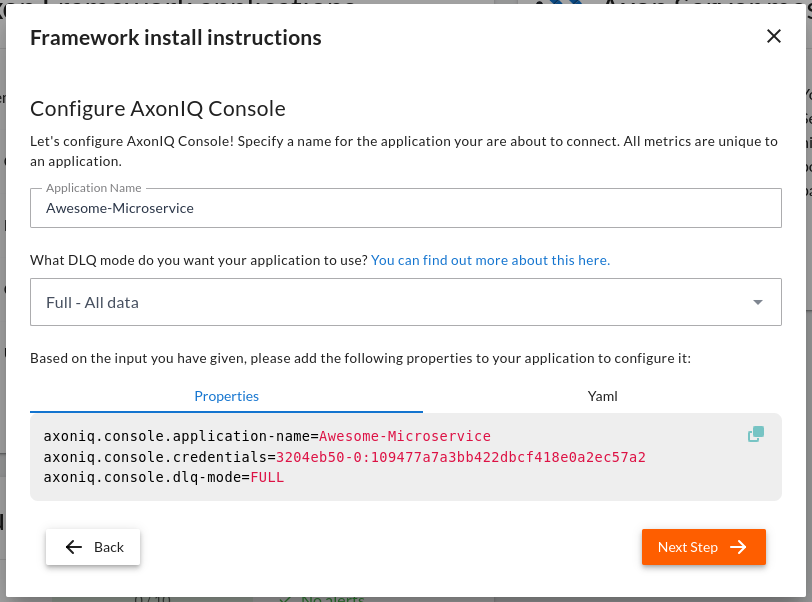Click the X icon to close the dialog

774,36
